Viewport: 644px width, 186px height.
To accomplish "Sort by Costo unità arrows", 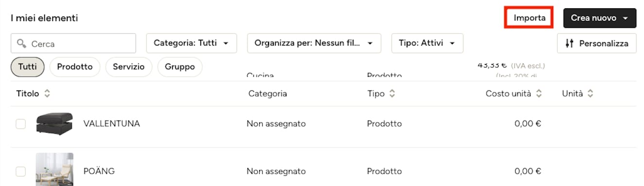I will 539,94.
